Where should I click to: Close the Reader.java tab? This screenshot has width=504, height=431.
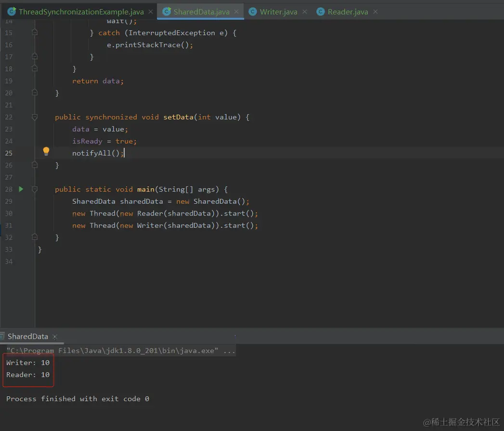tap(375, 12)
